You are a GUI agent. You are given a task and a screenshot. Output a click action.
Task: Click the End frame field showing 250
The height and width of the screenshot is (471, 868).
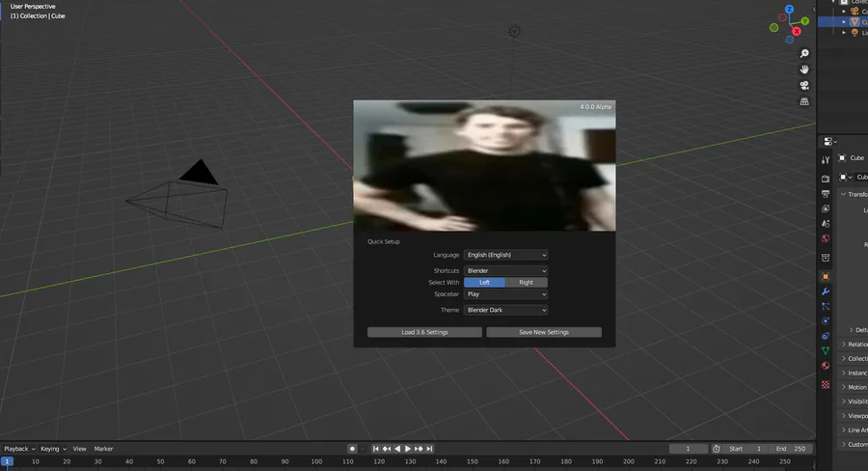tap(791, 449)
